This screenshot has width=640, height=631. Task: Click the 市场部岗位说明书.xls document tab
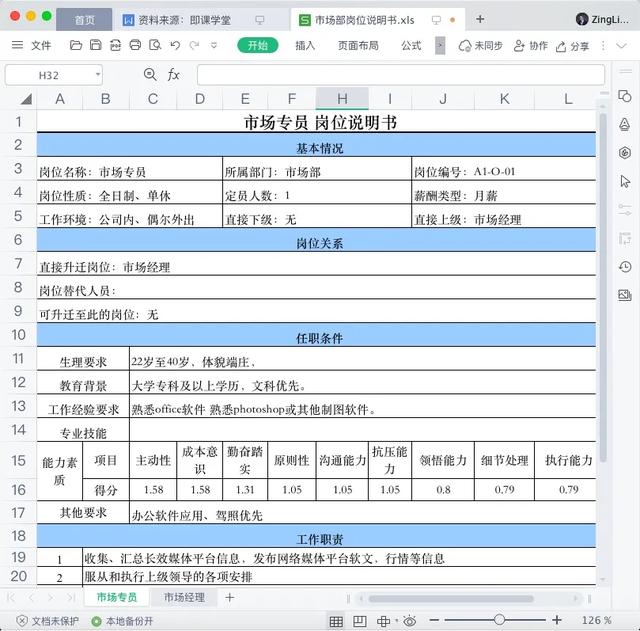click(364, 20)
